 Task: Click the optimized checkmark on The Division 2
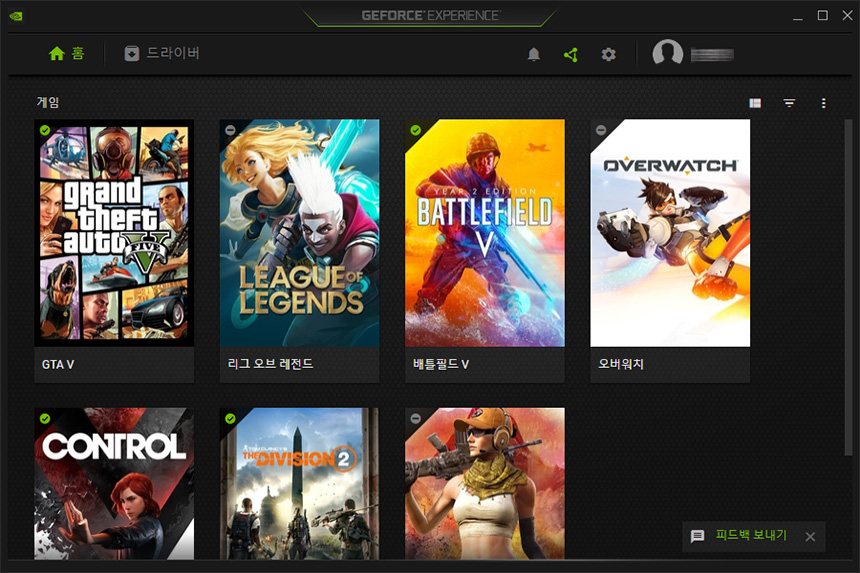pyautogui.click(x=230, y=418)
